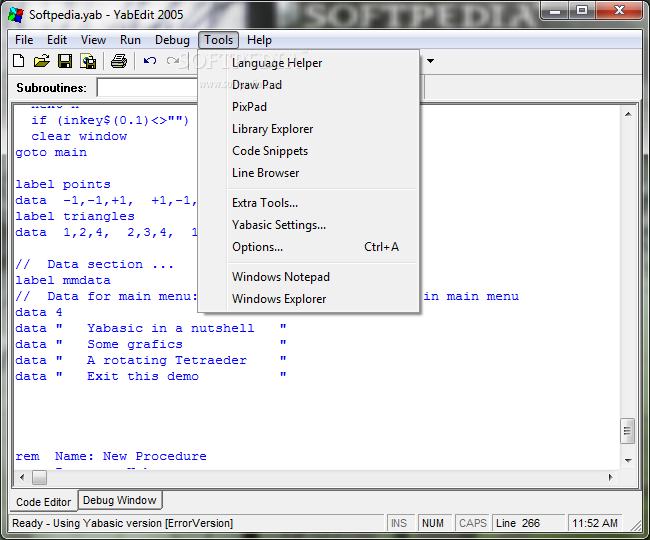Click the YabEdit application icon in title bar
This screenshot has height=540, width=650.
coord(16,15)
